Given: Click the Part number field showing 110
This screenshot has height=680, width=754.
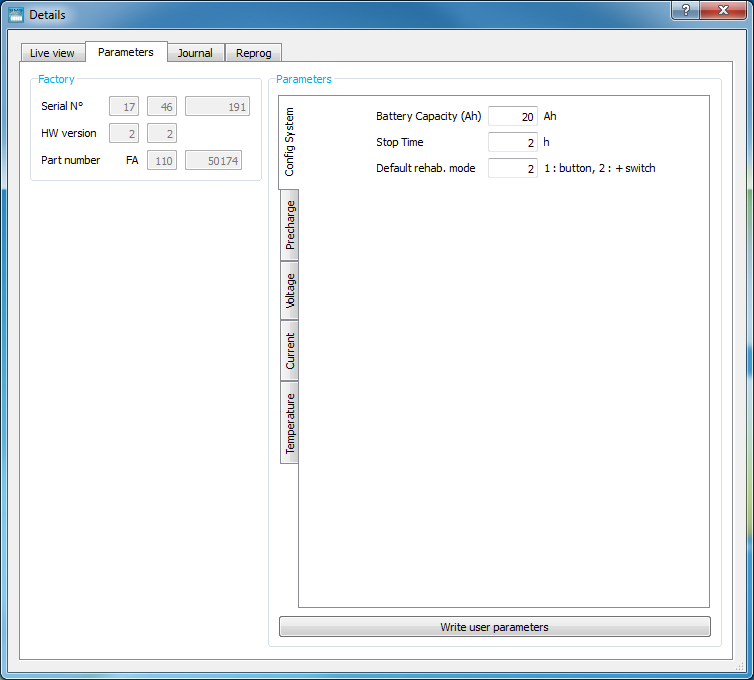Looking at the screenshot, I should point(162,160).
